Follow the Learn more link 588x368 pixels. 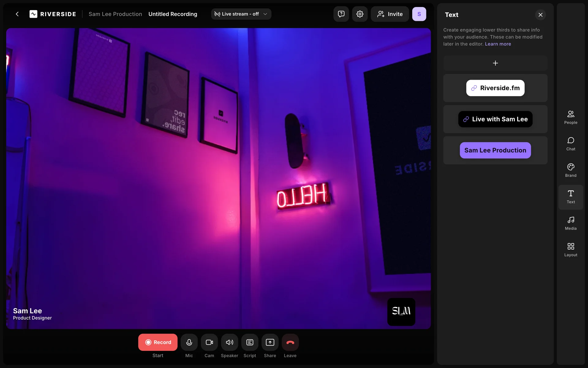[x=498, y=44]
